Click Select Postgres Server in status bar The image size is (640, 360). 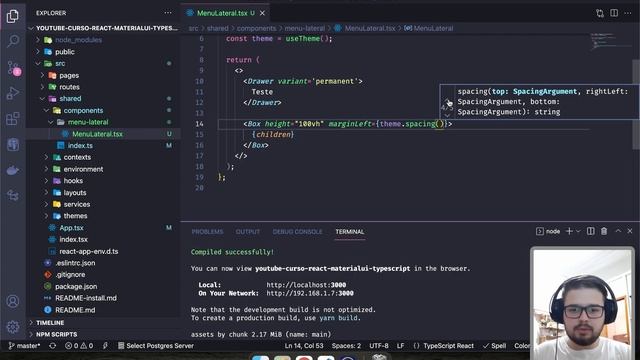156,346
